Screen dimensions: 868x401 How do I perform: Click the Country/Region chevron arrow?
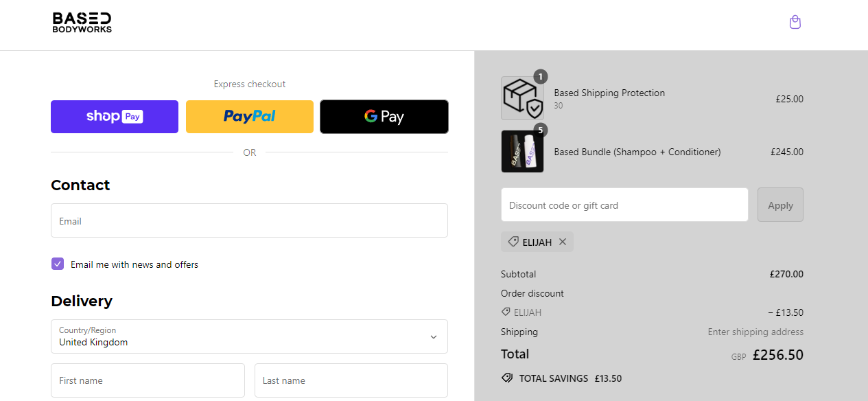pos(433,336)
